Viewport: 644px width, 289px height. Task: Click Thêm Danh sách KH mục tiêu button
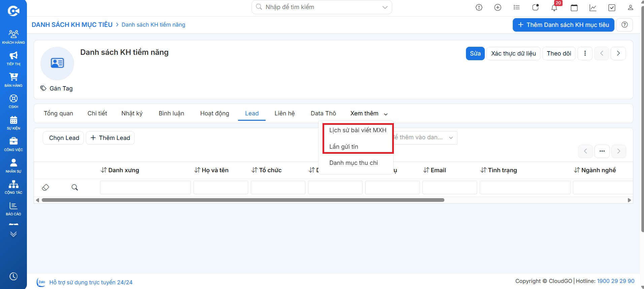coord(564,25)
